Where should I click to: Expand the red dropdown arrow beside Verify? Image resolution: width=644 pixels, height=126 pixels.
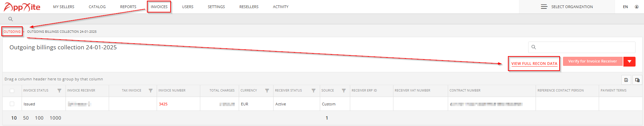point(629,61)
